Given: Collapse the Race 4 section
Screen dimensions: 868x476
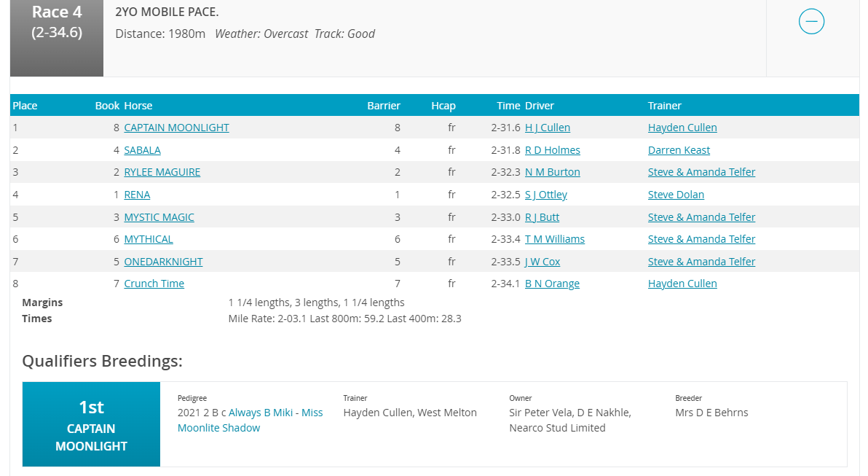Looking at the screenshot, I should [x=811, y=21].
